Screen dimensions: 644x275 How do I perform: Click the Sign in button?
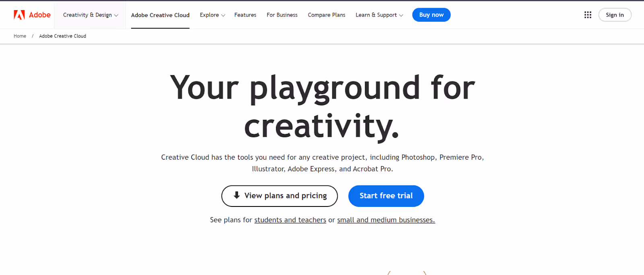615,15
